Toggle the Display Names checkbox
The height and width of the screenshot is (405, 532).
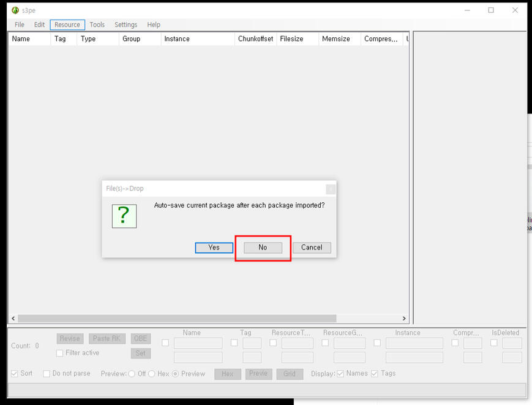tap(340, 374)
